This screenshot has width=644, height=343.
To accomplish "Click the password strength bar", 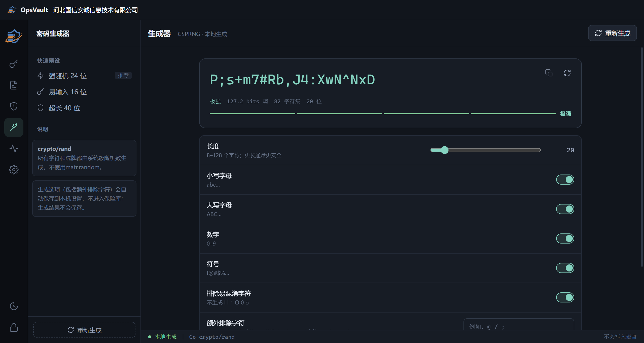I will (383, 114).
